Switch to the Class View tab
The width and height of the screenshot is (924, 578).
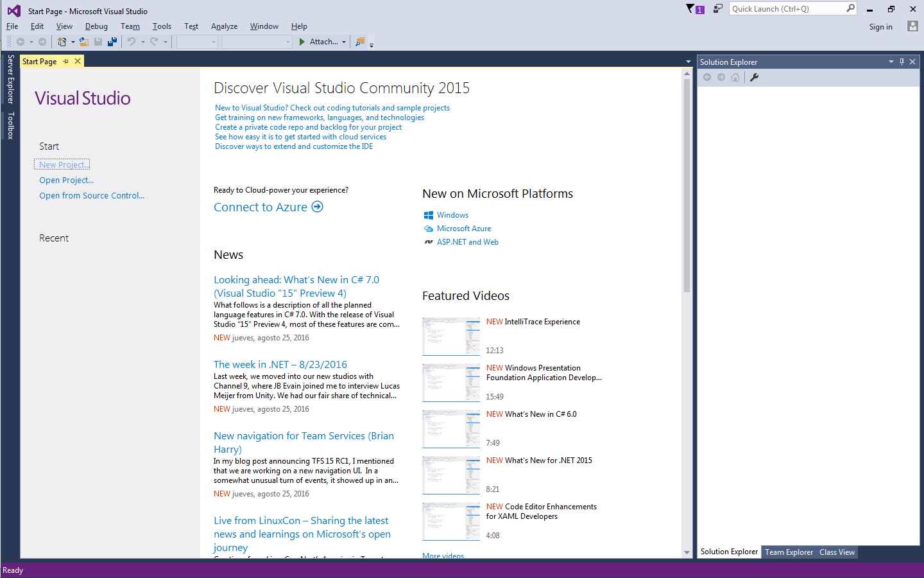coord(837,552)
